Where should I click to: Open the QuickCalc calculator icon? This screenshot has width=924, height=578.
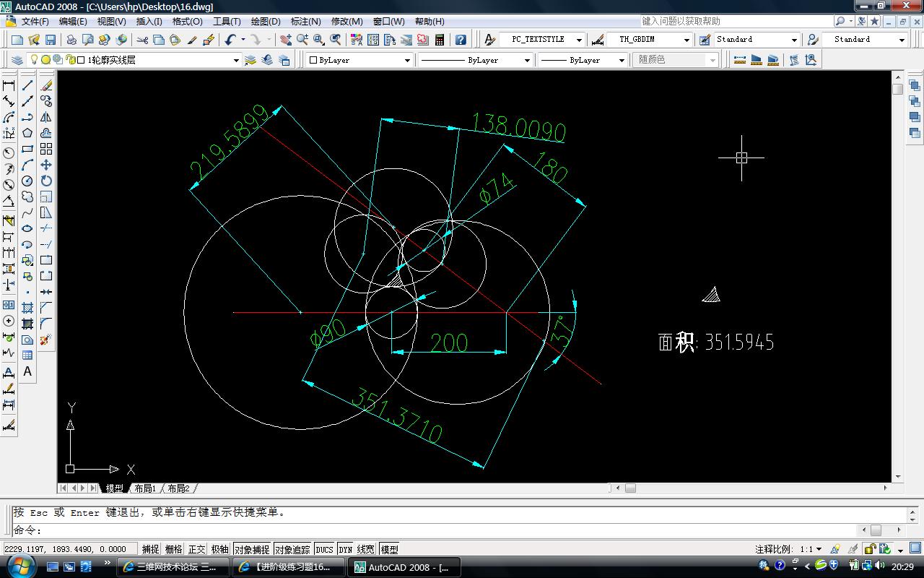tap(440, 40)
